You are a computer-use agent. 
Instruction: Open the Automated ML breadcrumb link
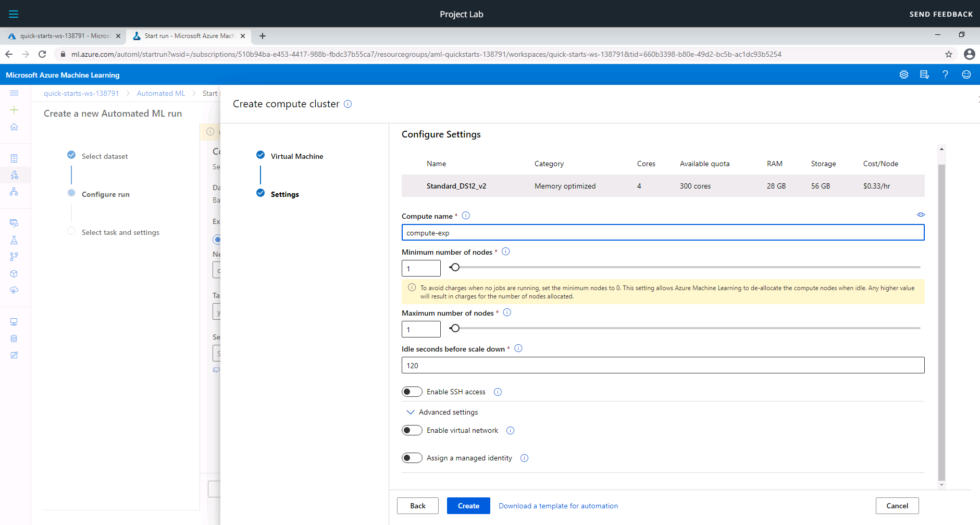pos(160,93)
